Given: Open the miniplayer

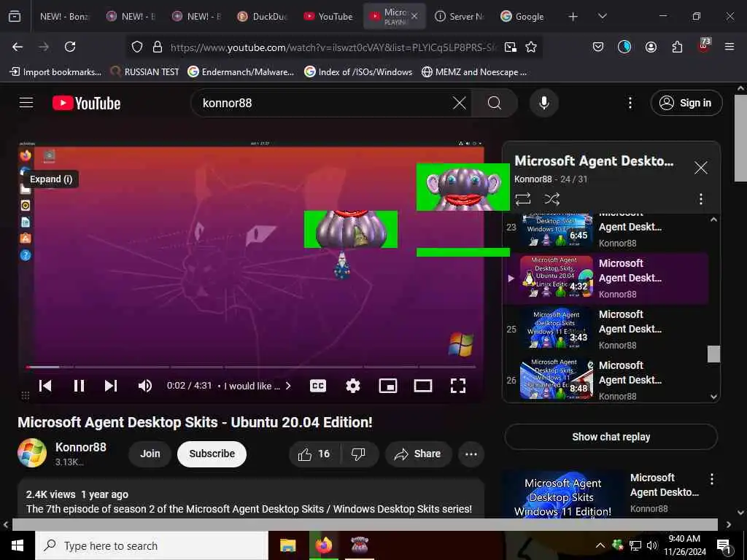Looking at the screenshot, I should (388, 386).
